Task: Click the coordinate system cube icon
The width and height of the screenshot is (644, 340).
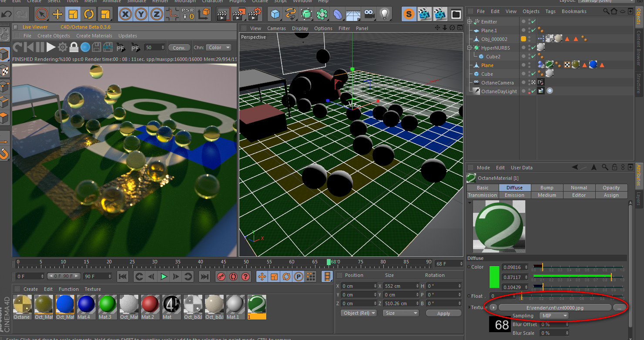Action: click(x=204, y=14)
